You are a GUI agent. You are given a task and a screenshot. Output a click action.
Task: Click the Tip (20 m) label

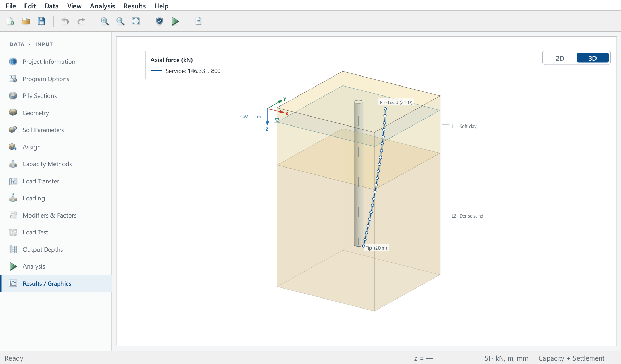click(376, 248)
